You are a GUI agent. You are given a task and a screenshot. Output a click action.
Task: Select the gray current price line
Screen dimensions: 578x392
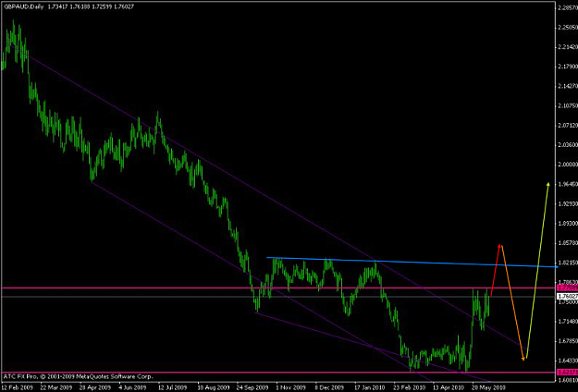(x=278, y=297)
